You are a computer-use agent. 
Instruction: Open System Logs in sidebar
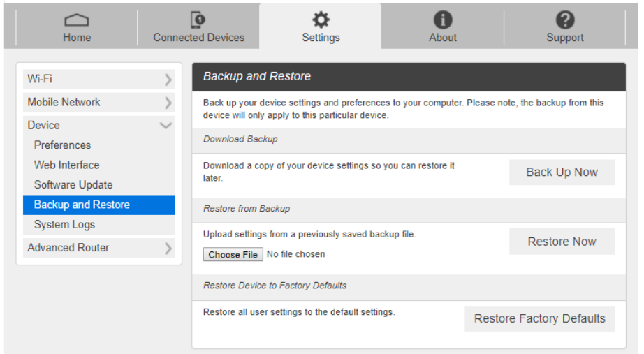(64, 225)
